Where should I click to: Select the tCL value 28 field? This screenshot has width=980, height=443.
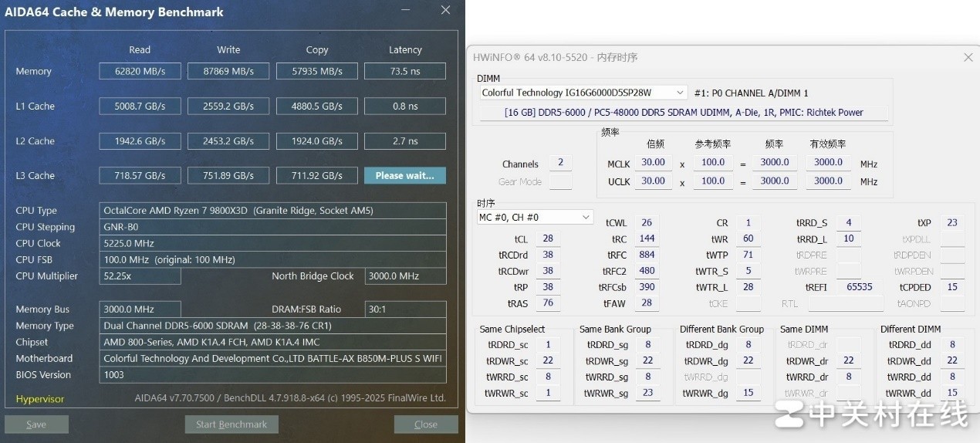coord(548,239)
